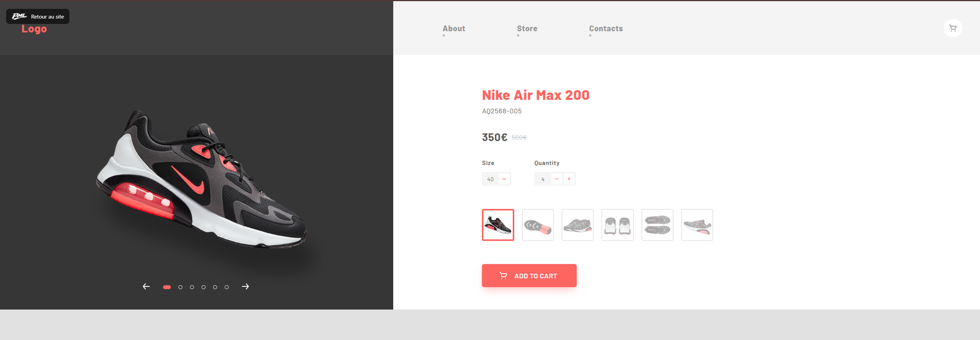Screen dimensions: 980x340
Task: Click the previous slide left arrow
Action: point(146,286)
